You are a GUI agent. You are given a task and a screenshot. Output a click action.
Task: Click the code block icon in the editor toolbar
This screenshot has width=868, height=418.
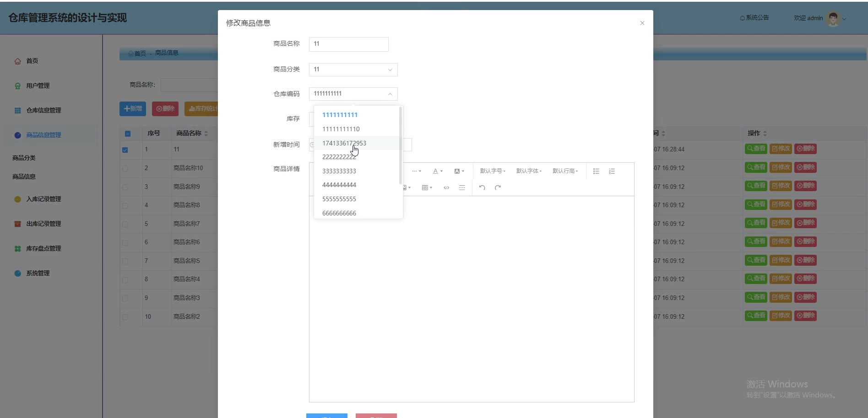446,188
